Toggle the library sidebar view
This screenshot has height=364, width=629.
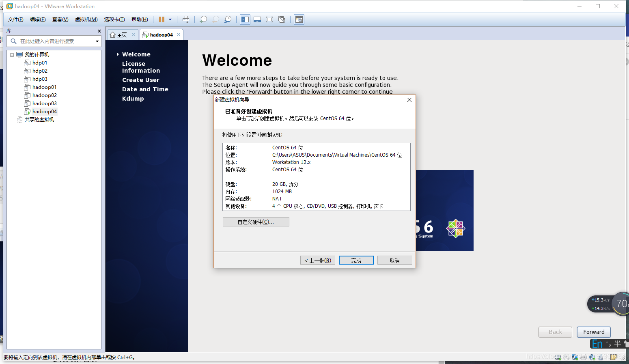245,19
